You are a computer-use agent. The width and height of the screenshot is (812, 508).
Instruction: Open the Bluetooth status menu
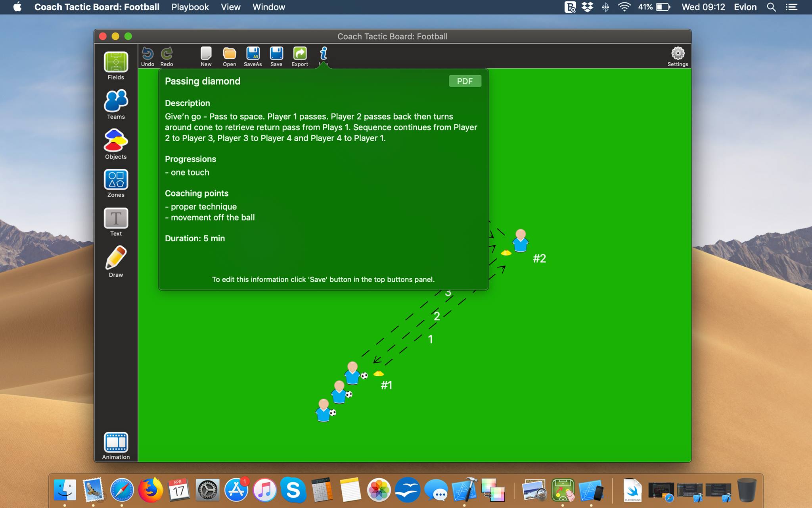pyautogui.click(x=605, y=7)
